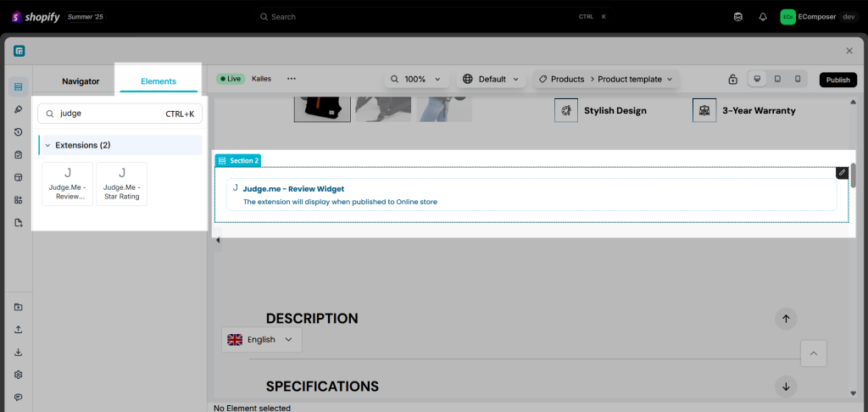The image size is (868, 412).
Task: Click the up arrow beside DESCRIPTION
Action: click(786, 319)
